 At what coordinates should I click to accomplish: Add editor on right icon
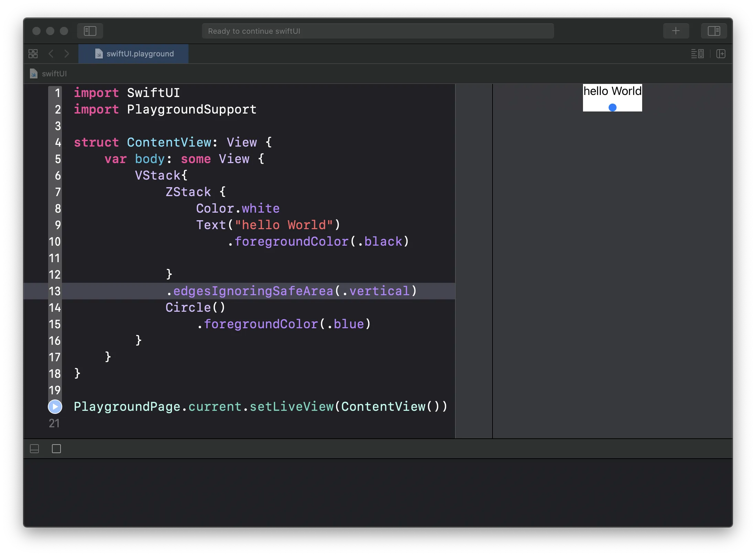pos(721,54)
